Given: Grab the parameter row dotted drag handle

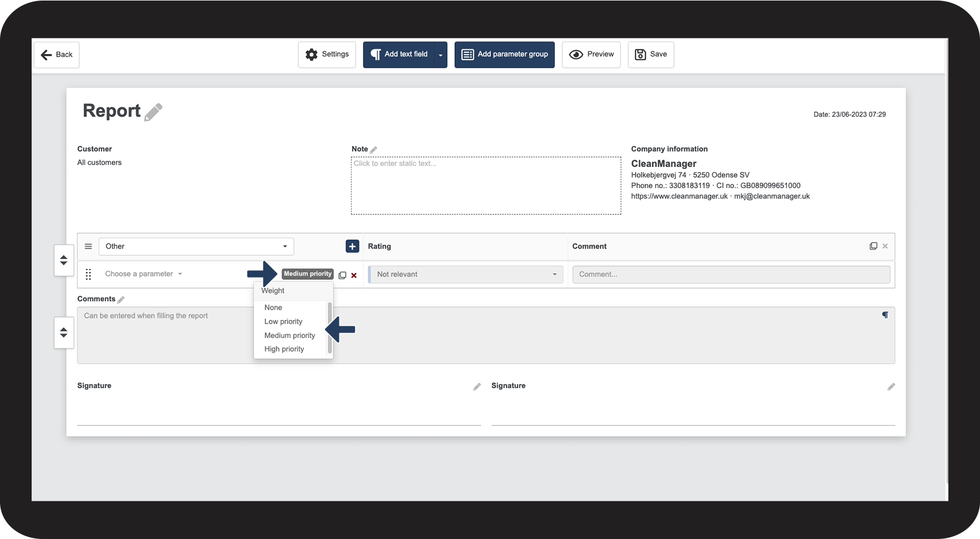Looking at the screenshot, I should [88, 274].
